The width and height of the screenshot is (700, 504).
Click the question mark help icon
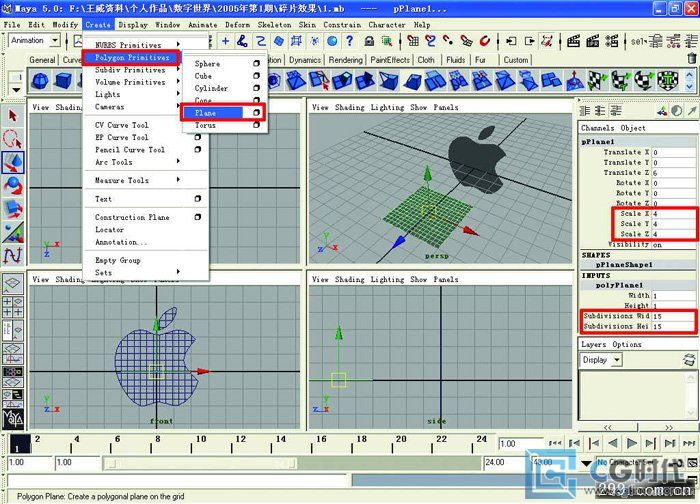350,41
